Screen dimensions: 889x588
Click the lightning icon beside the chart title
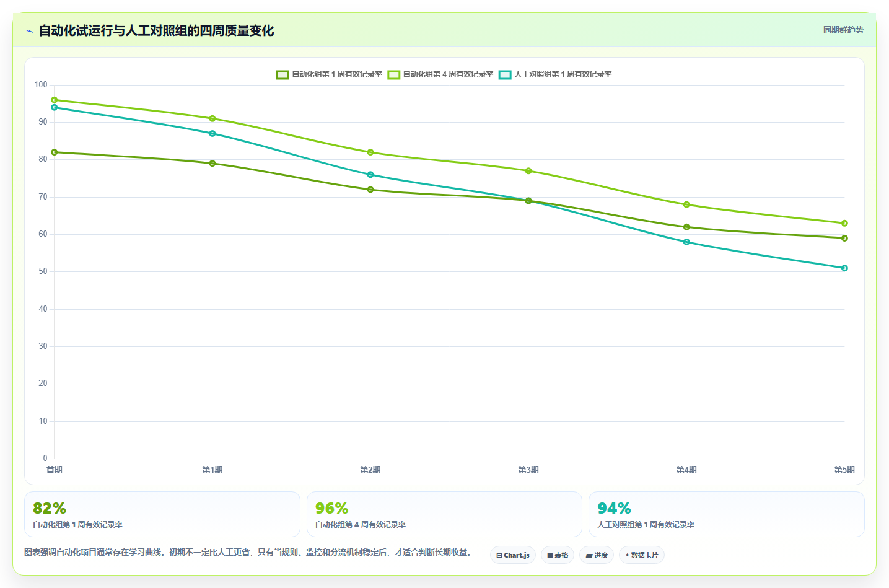tap(29, 31)
